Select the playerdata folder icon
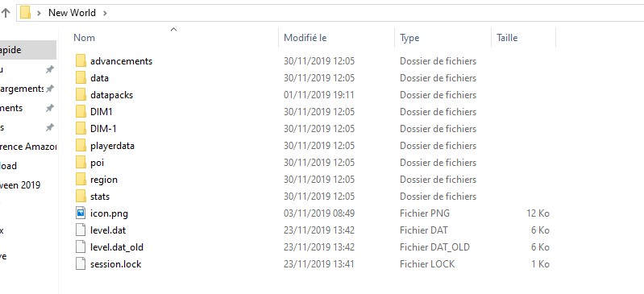The width and height of the screenshot is (644, 294). 81,145
